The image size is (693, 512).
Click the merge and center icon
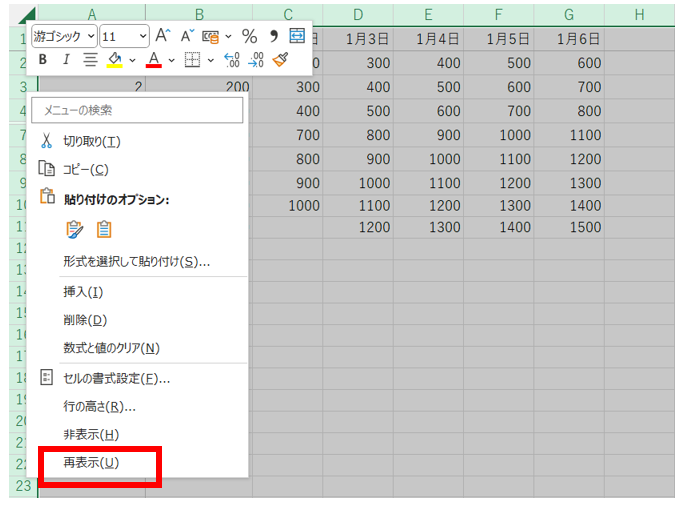[297, 36]
